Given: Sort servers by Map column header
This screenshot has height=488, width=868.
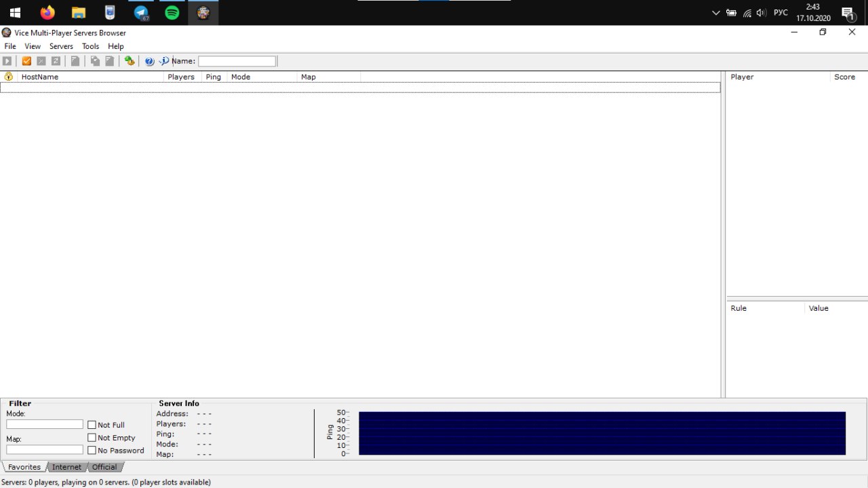Looking at the screenshot, I should [x=329, y=77].
